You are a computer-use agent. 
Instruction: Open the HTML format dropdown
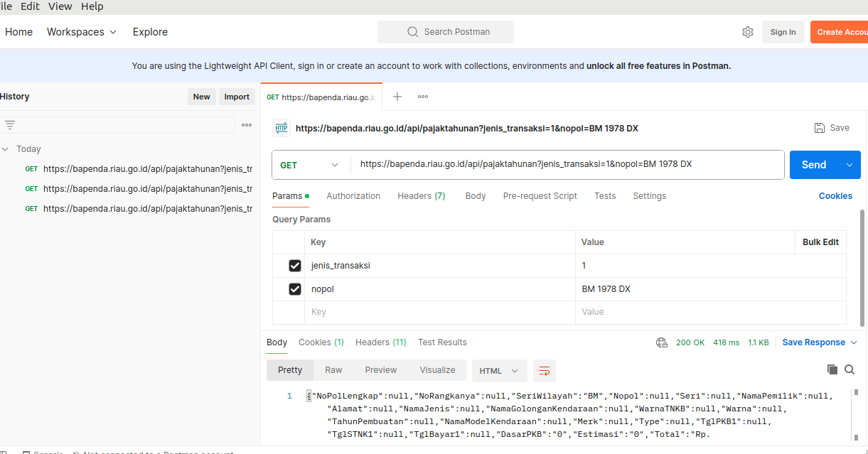point(500,371)
